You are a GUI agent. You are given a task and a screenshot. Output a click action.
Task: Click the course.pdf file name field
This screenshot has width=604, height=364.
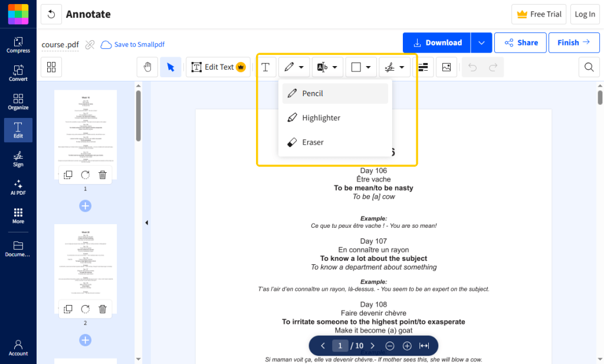click(x=60, y=45)
